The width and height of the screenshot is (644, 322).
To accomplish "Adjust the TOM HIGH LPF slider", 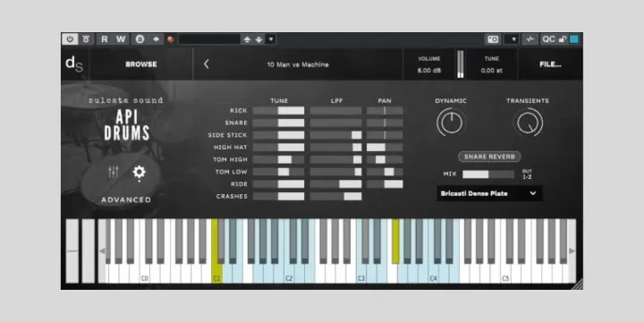I will coord(336,159).
